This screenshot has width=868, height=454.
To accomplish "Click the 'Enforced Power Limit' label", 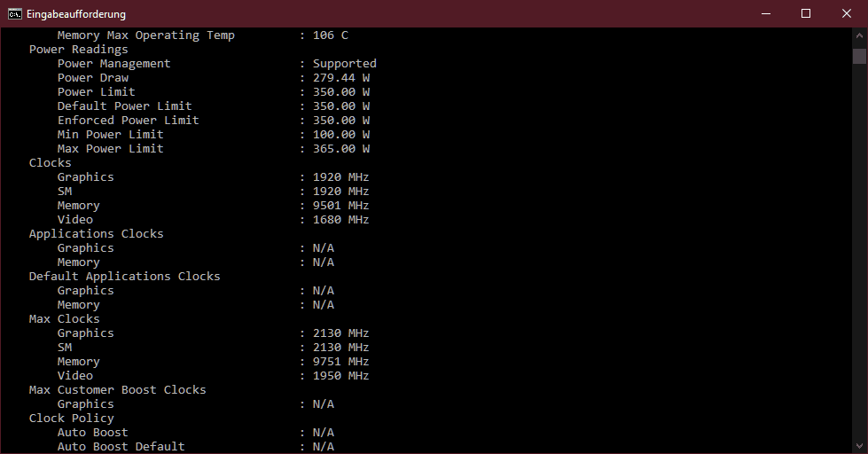I will point(129,121).
